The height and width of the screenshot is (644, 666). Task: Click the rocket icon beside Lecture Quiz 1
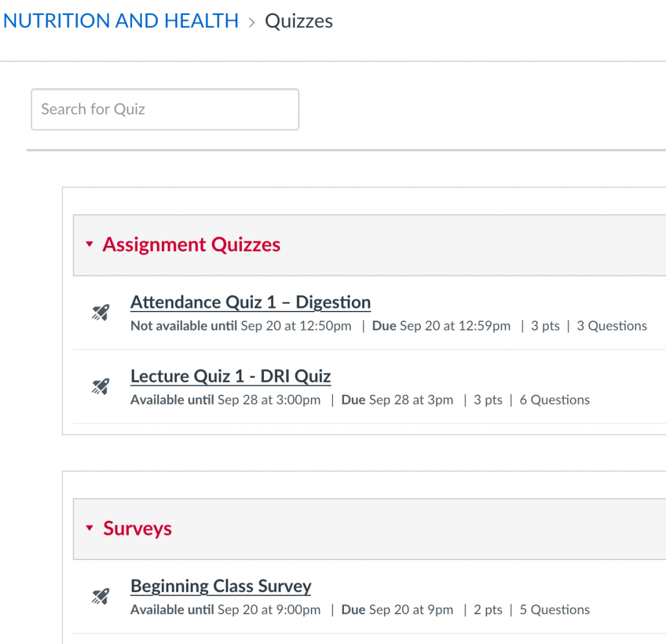pyautogui.click(x=100, y=387)
